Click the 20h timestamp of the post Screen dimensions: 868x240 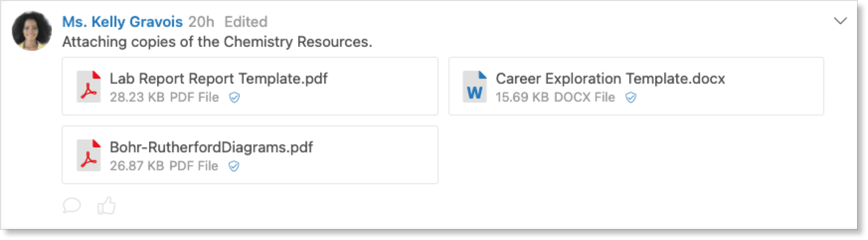[201, 22]
